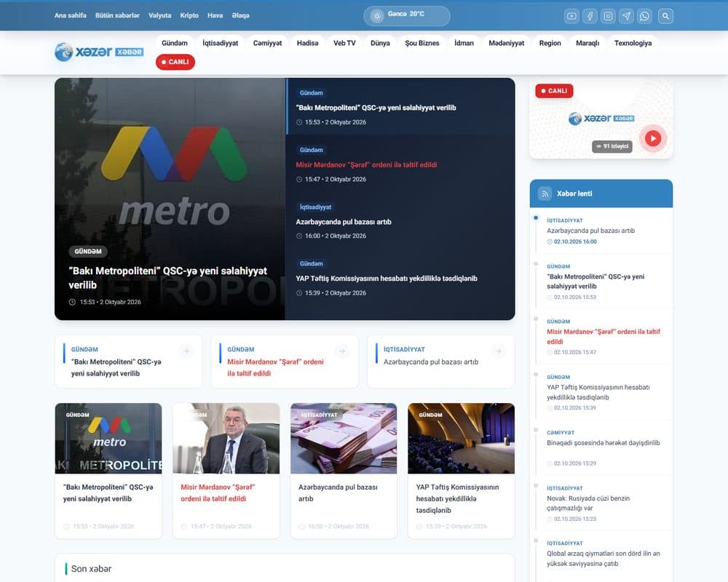Visit the Instagram profile icon

(608, 16)
